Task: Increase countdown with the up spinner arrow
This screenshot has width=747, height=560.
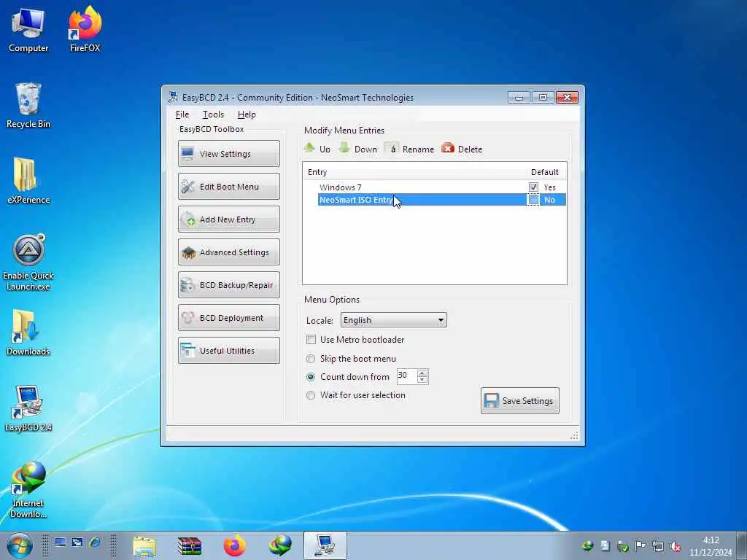Action: [422, 373]
